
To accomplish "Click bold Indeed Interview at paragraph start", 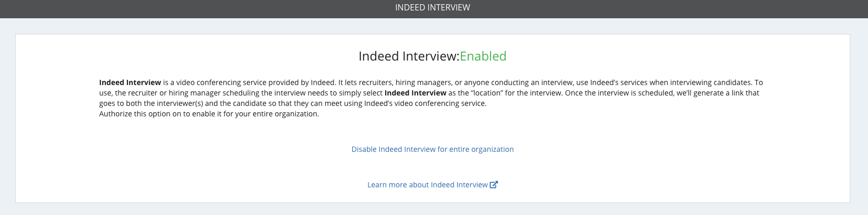I will pos(130,82).
